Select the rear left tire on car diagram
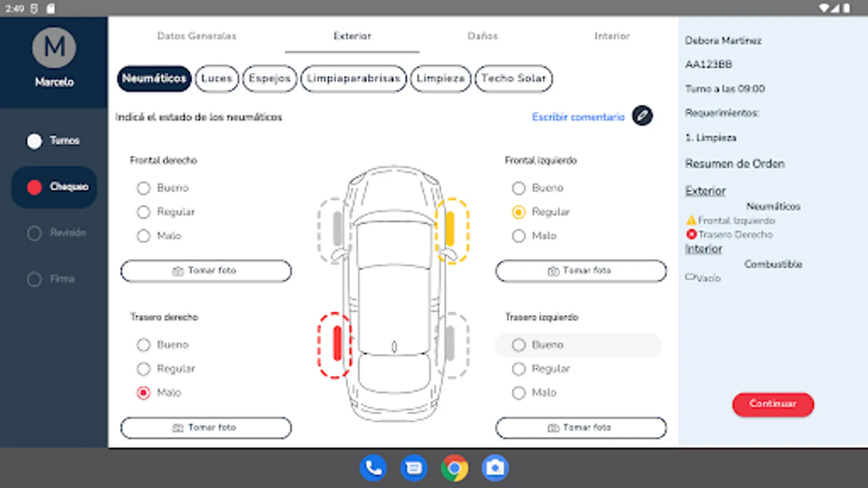 pyautogui.click(x=451, y=345)
